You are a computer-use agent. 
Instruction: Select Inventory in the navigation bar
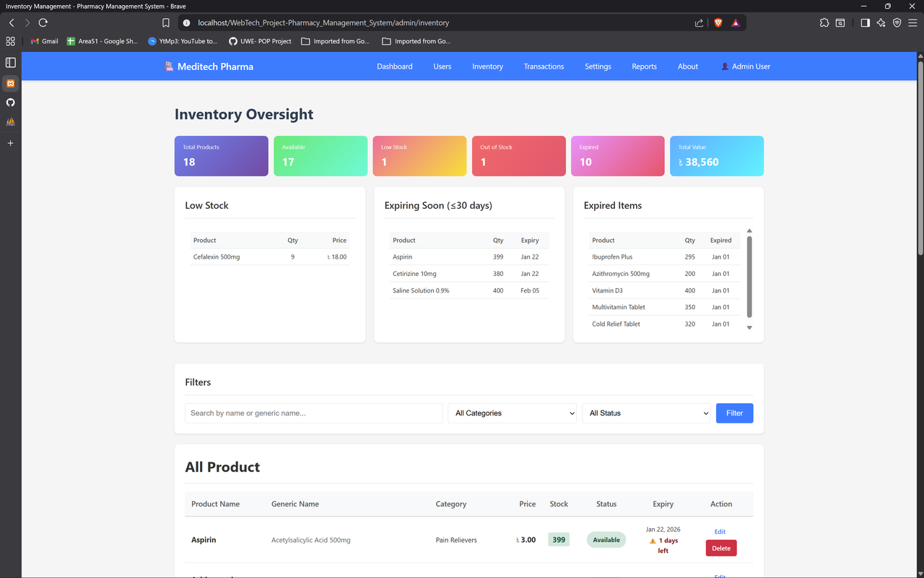(488, 66)
